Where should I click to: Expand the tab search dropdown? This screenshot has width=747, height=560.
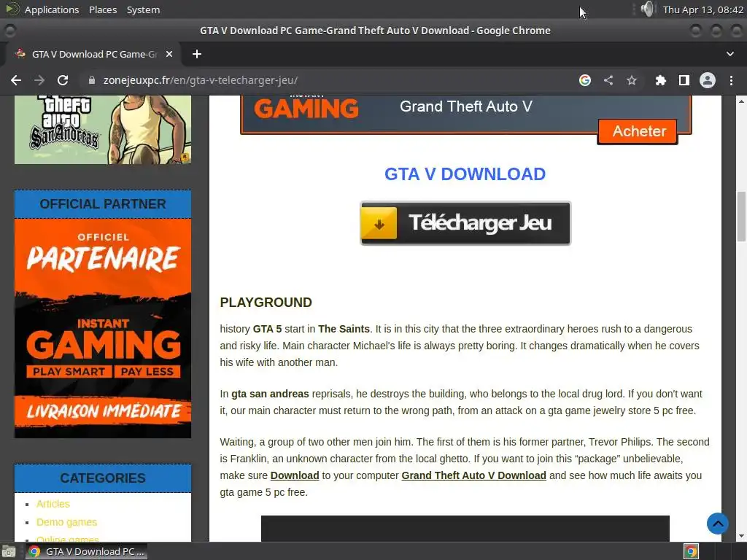point(730,54)
